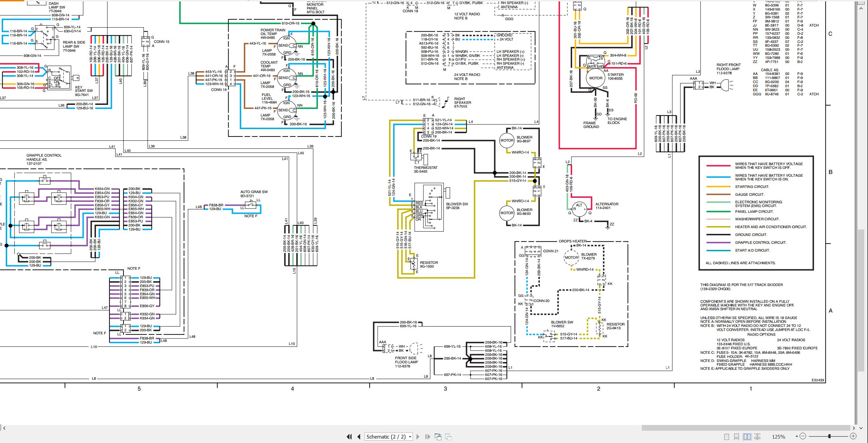The width and height of the screenshot is (868, 443).
Task: Click the FUEL LEVEL 116-4684 label
Action: tap(269, 98)
